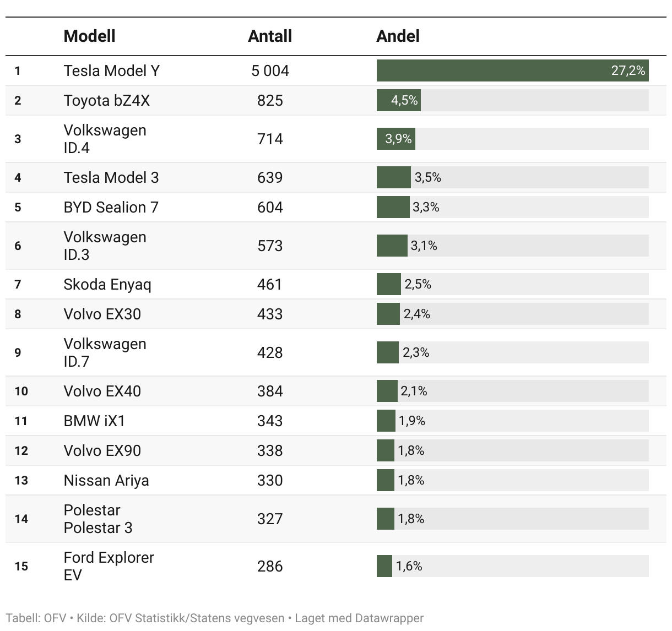Click the Volkswagen ID.7 model cell
672x631 pixels.
coord(105,352)
